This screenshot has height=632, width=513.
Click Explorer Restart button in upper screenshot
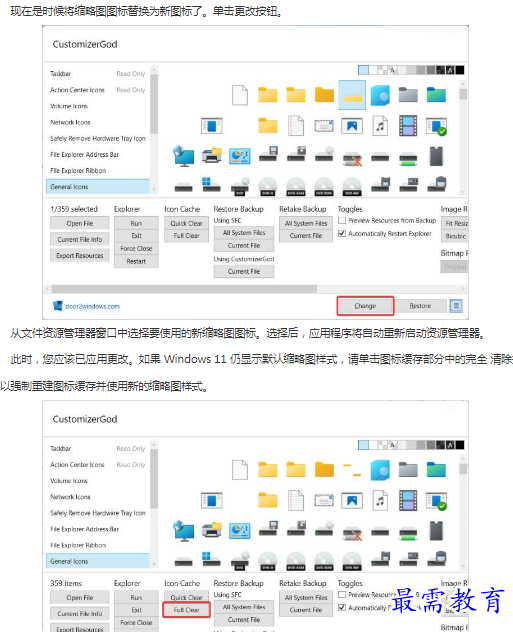tap(136, 262)
